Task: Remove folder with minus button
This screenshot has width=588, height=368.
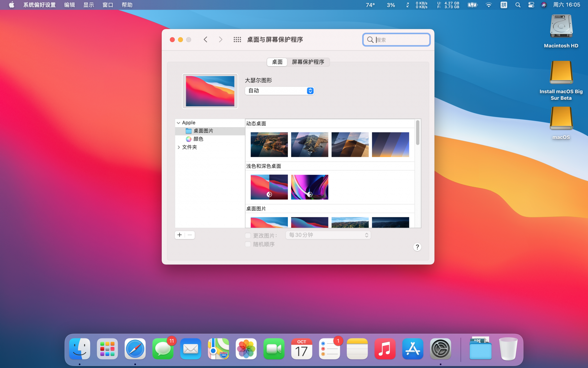Action: coord(190,235)
